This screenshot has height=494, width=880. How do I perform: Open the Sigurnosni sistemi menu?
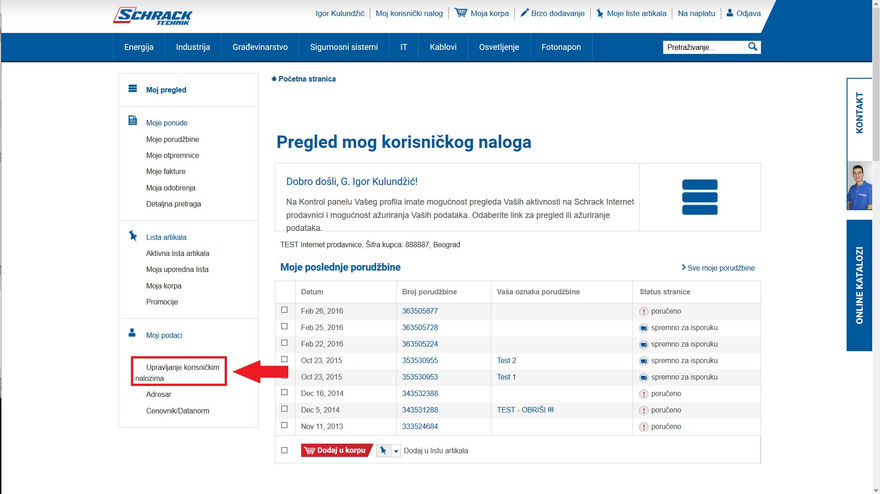(x=344, y=47)
